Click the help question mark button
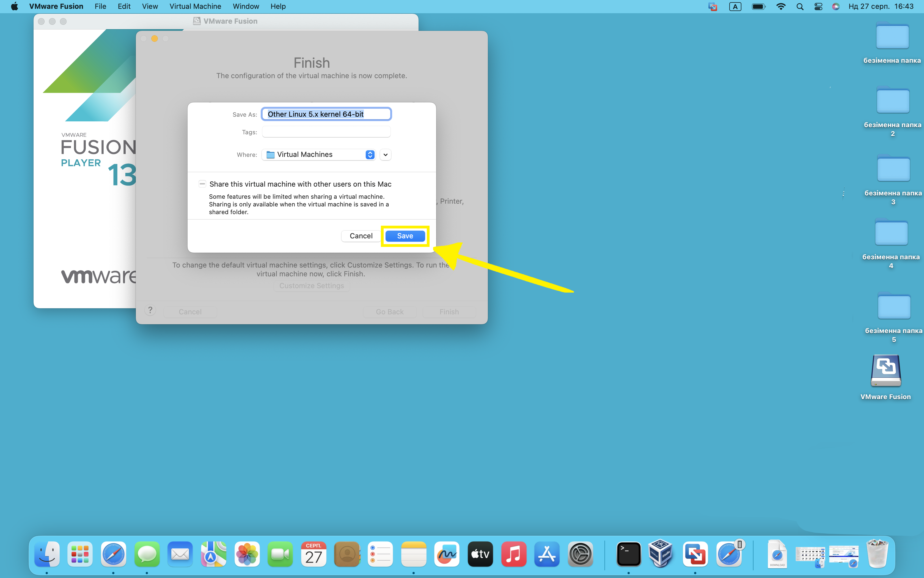This screenshot has width=924, height=578. pos(150,310)
